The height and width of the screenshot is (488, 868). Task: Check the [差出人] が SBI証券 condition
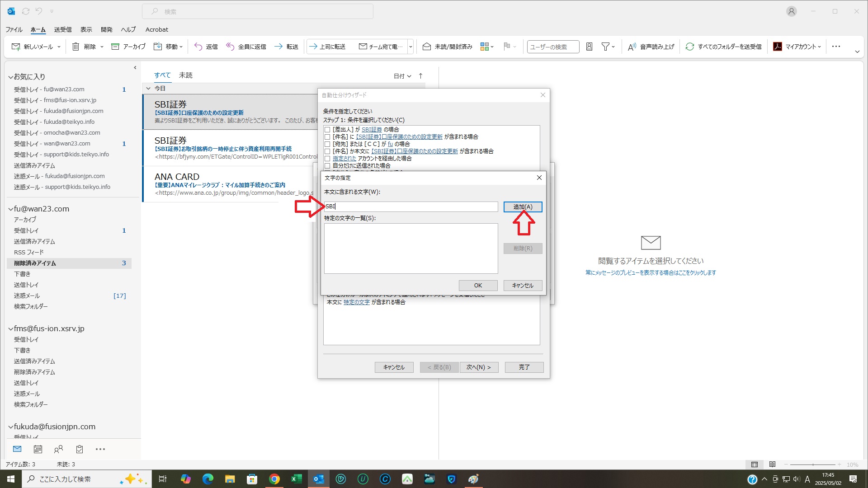327,130
